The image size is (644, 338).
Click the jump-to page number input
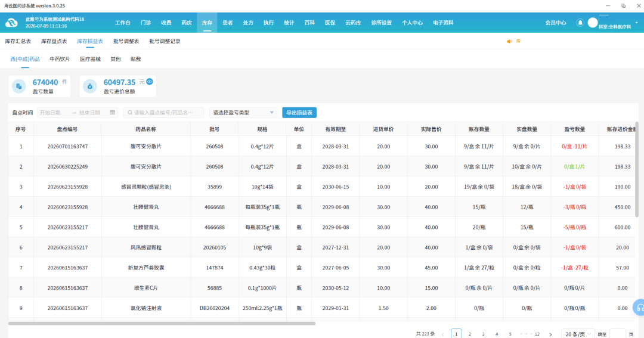(618, 334)
